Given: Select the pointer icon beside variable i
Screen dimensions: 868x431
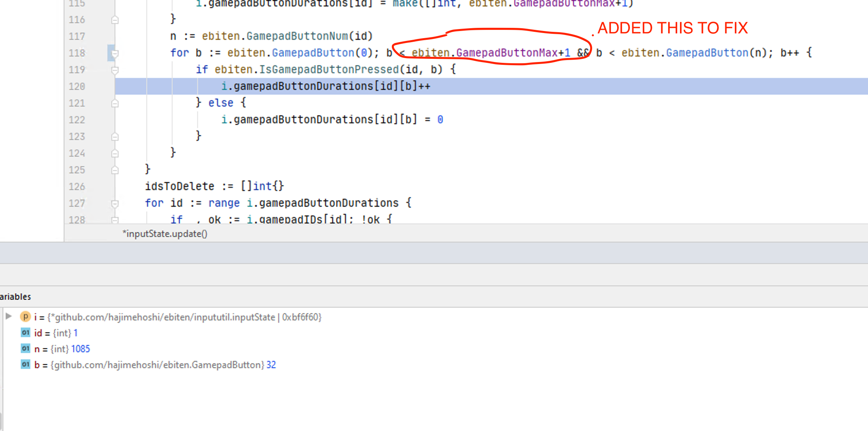Looking at the screenshot, I should click(25, 316).
